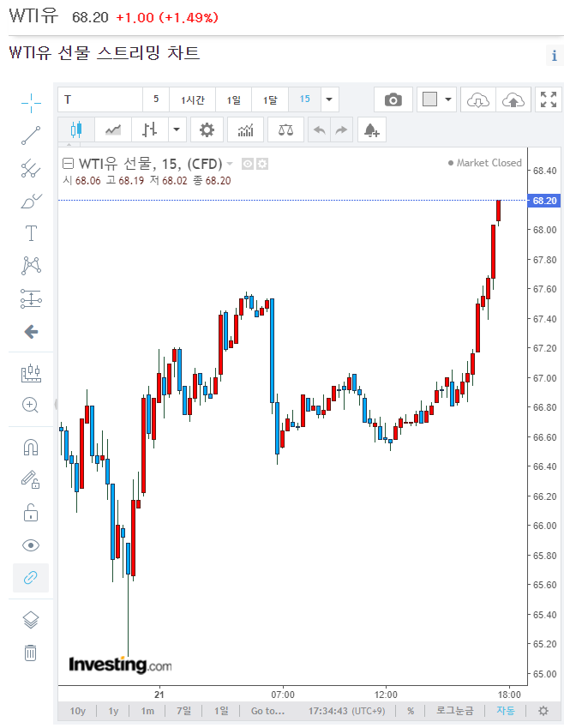Toggle series visibility eye in legend
Image resolution: width=564 pixels, height=728 pixels.
248,164
